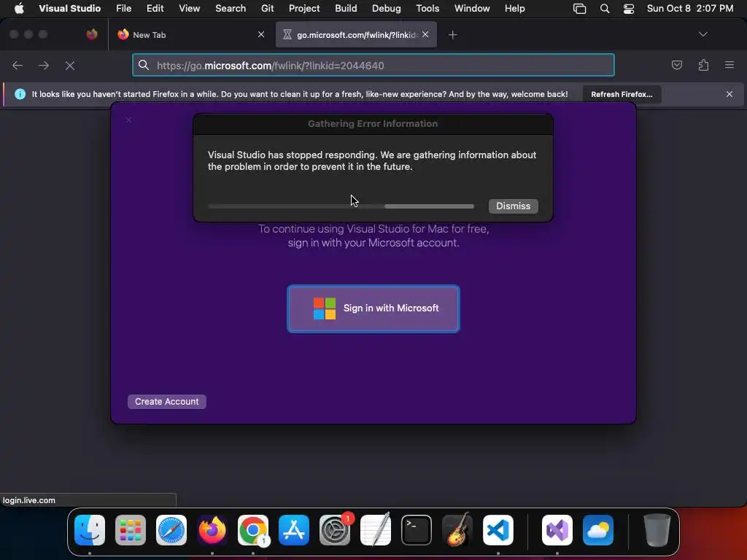Open the Build menu
The height and width of the screenshot is (560, 747).
(x=346, y=9)
